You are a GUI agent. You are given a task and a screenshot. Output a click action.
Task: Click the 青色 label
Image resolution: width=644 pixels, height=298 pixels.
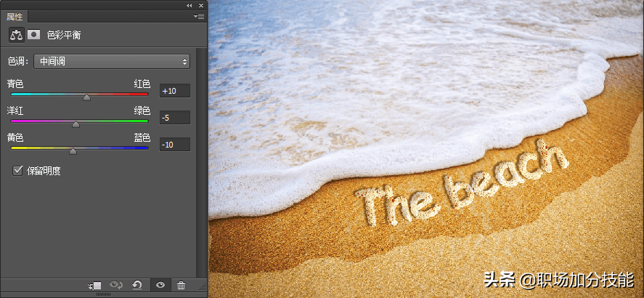point(15,84)
